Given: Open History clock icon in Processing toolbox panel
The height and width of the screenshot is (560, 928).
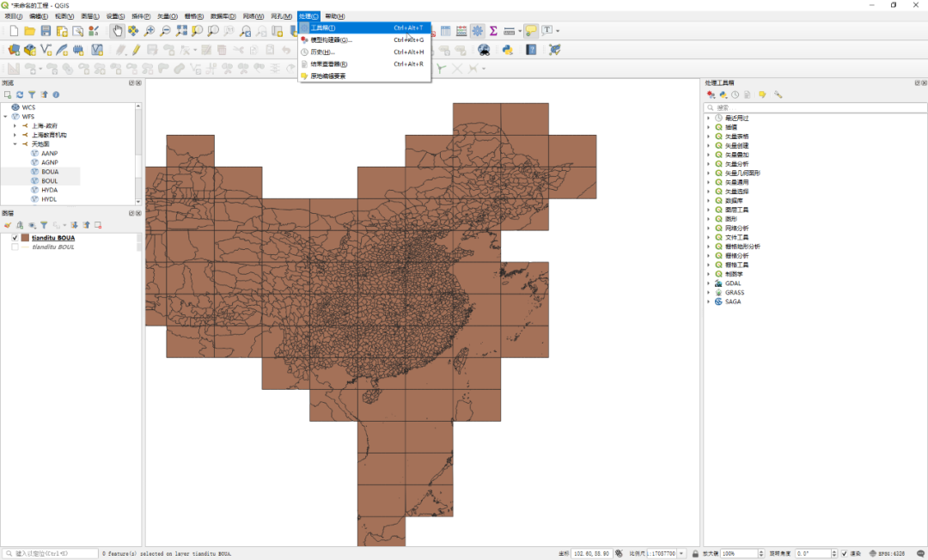Looking at the screenshot, I should pyautogui.click(x=735, y=94).
